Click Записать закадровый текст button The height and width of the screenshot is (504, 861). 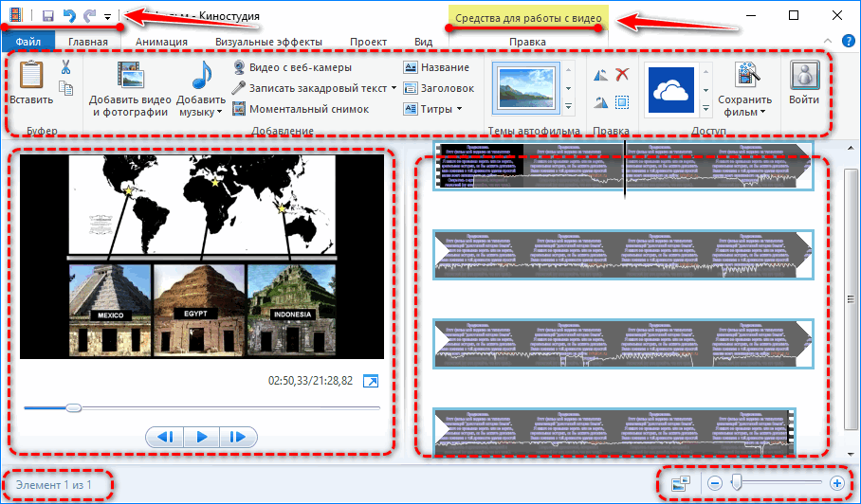click(x=316, y=88)
